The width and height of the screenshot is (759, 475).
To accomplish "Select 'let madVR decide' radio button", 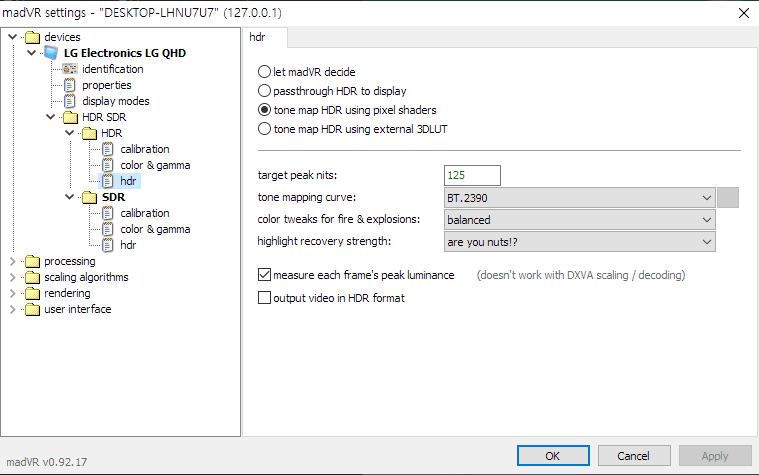I will tap(264, 72).
